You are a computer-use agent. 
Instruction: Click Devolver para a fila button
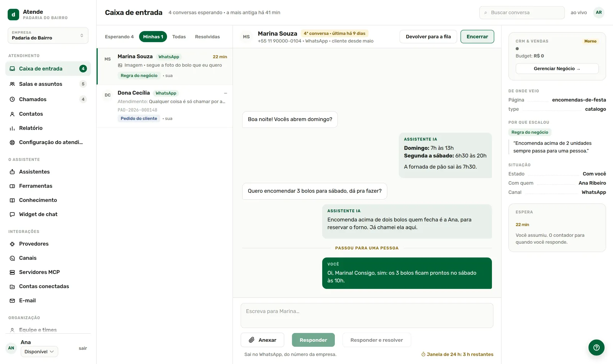pyautogui.click(x=428, y=37)
